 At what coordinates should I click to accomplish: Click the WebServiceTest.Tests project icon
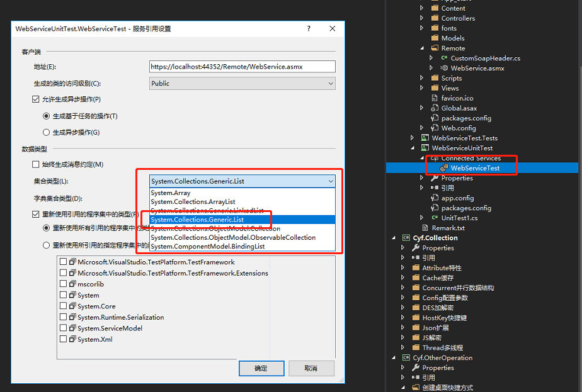coord(425,138)
